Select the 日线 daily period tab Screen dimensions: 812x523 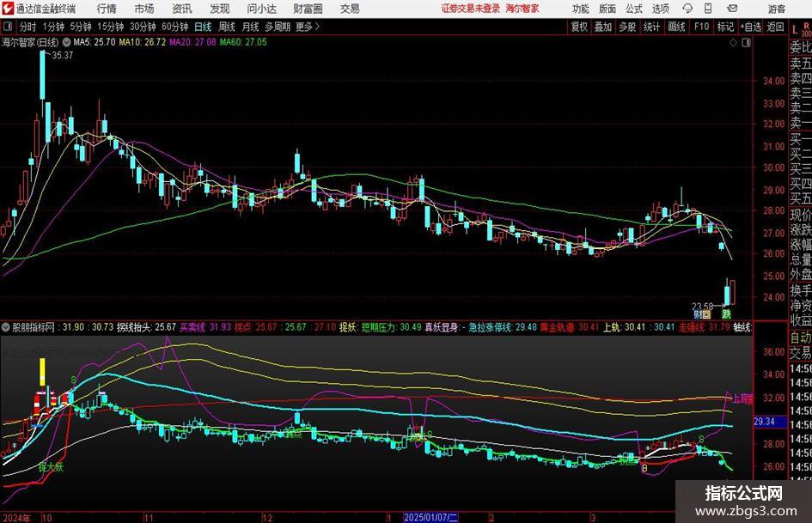pos(203,27)
